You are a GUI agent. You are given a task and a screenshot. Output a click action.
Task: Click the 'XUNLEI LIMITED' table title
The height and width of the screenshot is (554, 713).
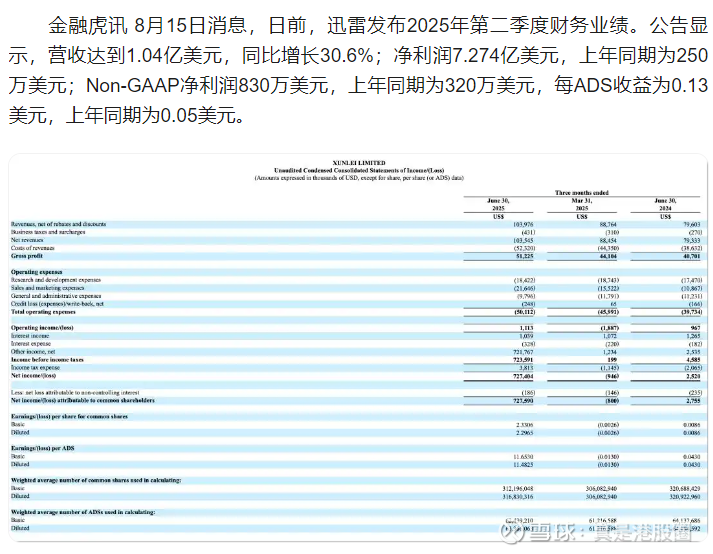(x=359, y=163)
